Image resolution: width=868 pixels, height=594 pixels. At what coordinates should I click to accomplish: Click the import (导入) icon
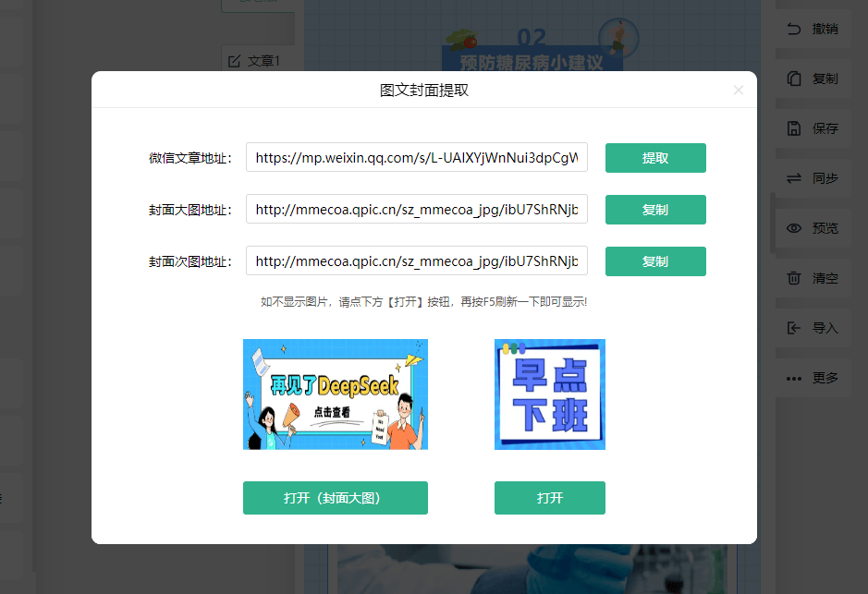point(793,328)
